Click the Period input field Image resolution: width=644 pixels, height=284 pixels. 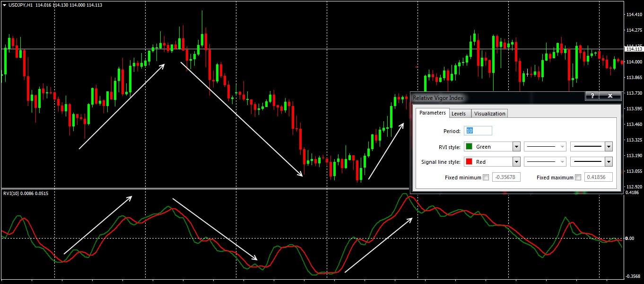(479, 131)
